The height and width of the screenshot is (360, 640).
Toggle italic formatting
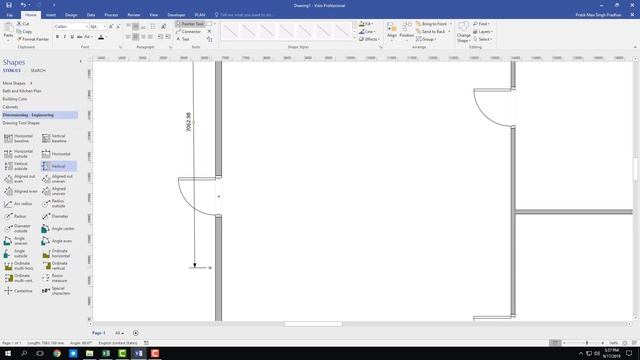(x=64, y=37)
